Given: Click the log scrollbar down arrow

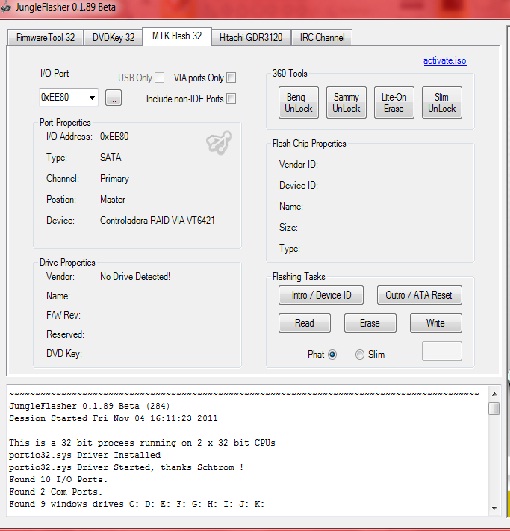Looking at the screenshot, I should [x=494, y=508].
